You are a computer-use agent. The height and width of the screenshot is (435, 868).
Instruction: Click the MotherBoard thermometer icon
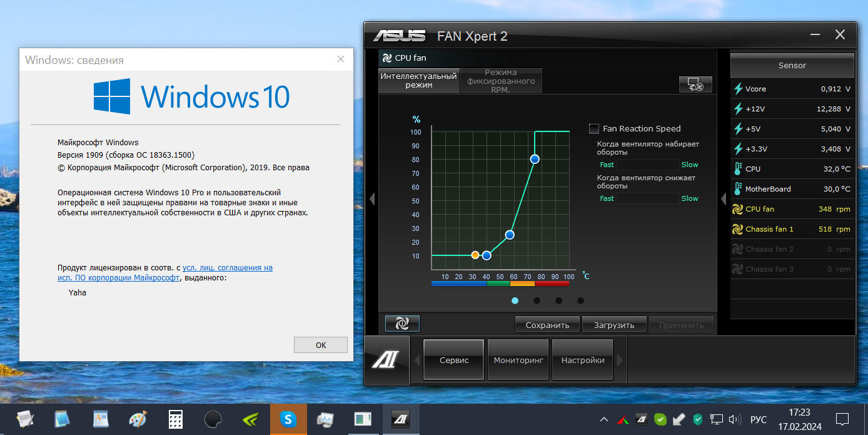[738, 189]
